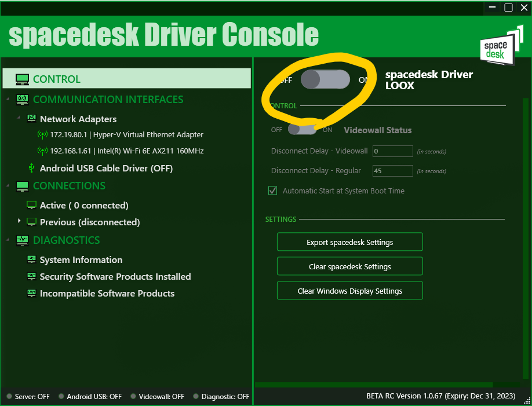Click the window resize grip corner

[527, 401]
